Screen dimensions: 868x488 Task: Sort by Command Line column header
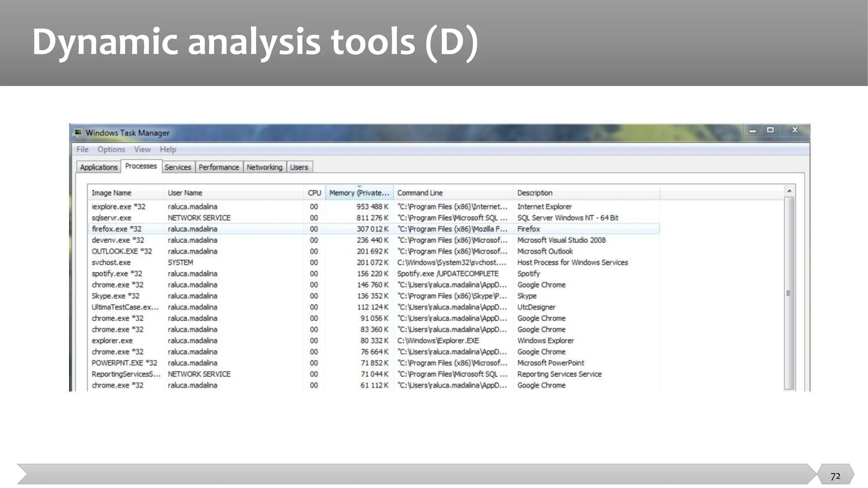[x=453, y=193]
